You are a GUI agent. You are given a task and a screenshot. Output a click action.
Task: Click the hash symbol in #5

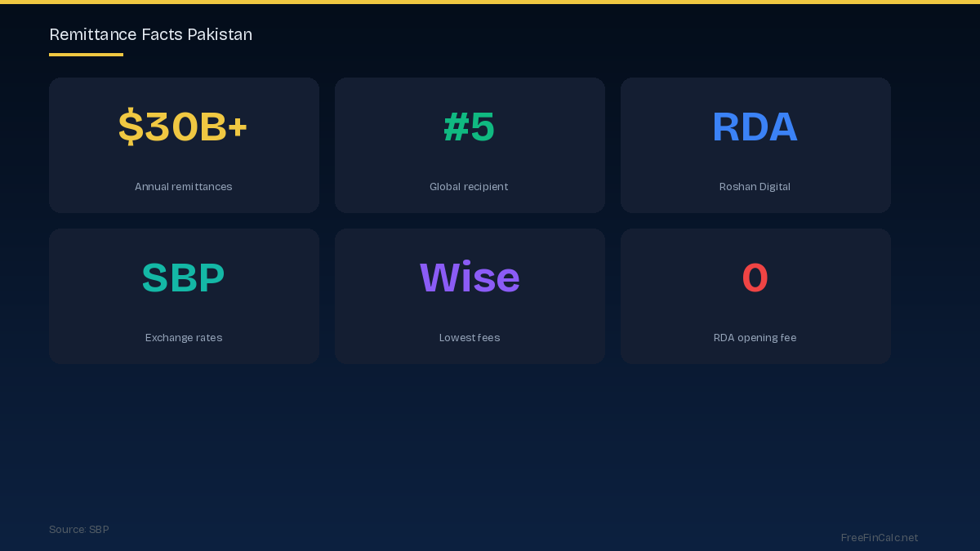[x=456, y=127]
